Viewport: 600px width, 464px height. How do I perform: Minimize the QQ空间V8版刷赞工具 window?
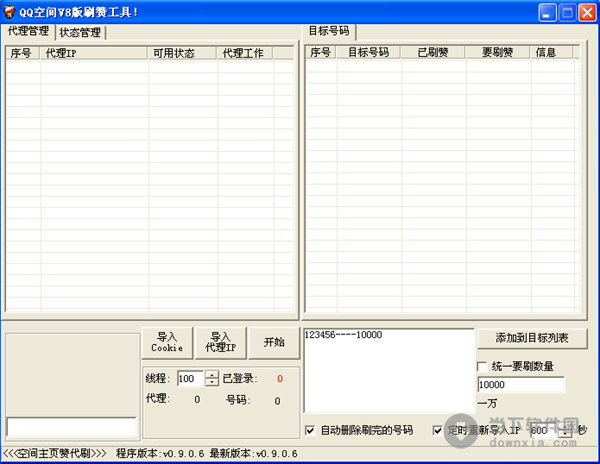(547, 13)
